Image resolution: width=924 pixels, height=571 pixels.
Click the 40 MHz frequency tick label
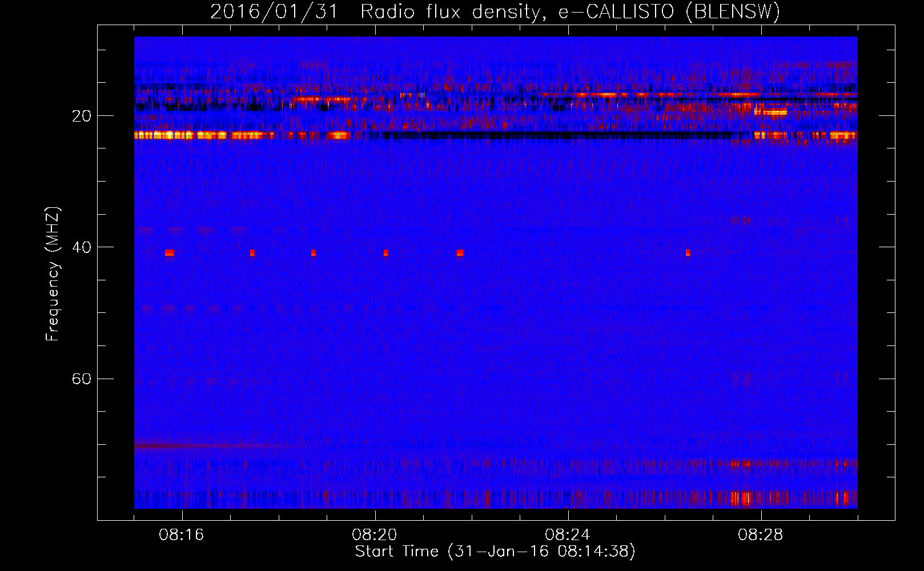pyautogui.click(x=82, y=247)
